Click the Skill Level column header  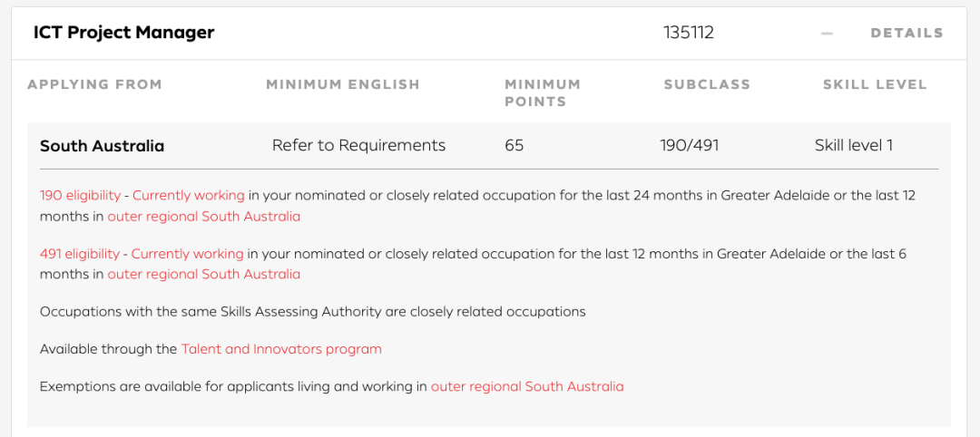[x=875, y=84]
